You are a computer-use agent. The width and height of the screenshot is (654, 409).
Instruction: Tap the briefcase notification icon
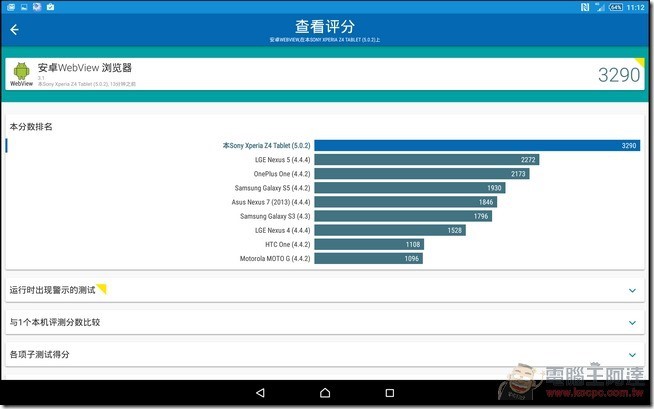click(50, 7)
